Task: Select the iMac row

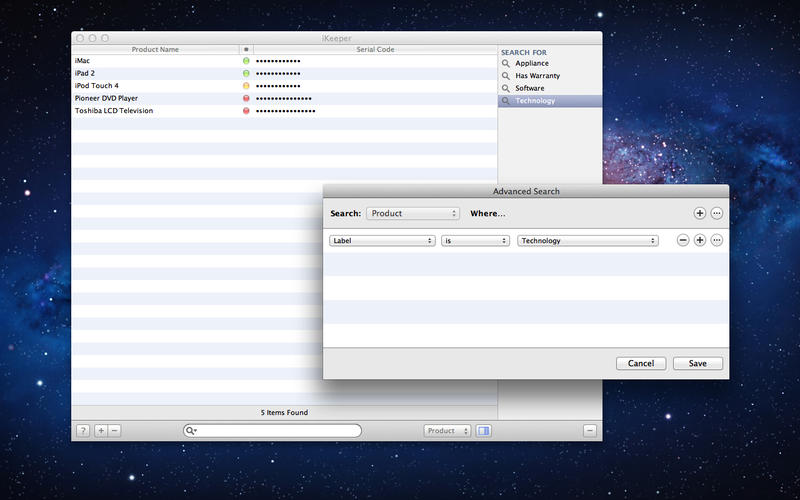Action: (285, 61)
